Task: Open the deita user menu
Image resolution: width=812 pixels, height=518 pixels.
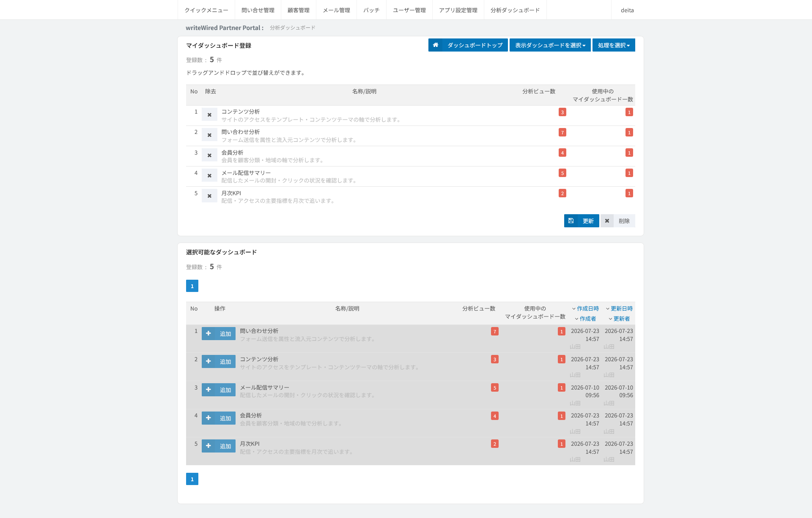Action: coord(627,10)
